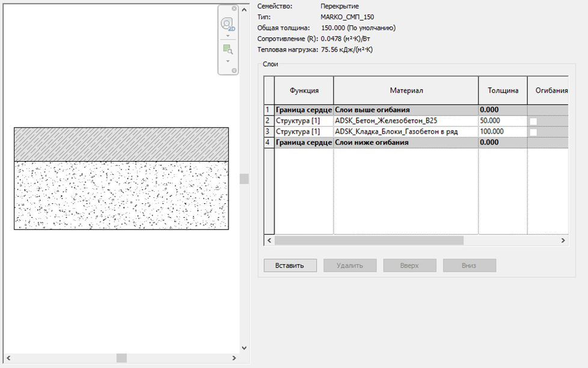Select row number 3 header

[269, 132]
